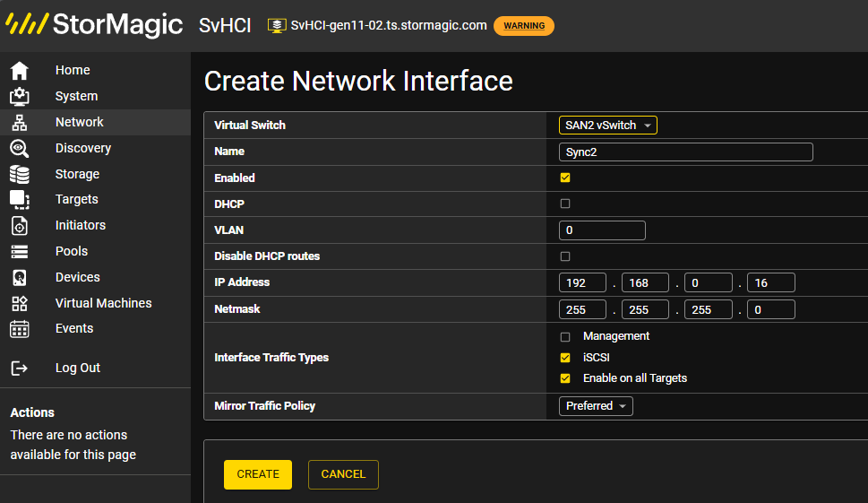
Task: Click the Targets sidebar icon
Action: pyautogui.click(x=20, y=199)
